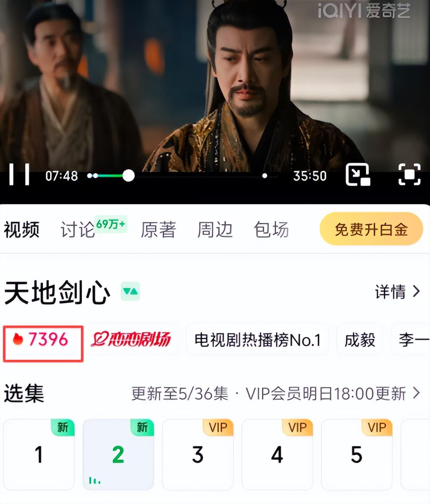This screenshot has height=504, width=430.
Task: Click the video progress slider knob
Action: [x=128, y=176]
